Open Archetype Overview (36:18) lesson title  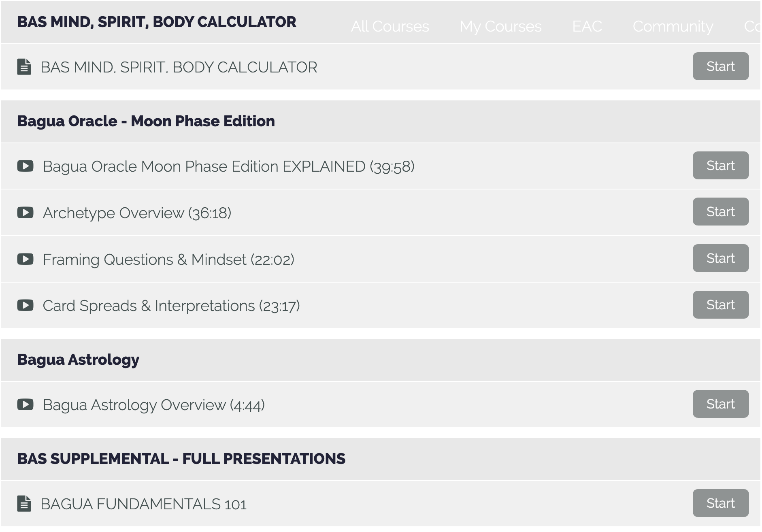pyautogui.click(x=137, y=213)
